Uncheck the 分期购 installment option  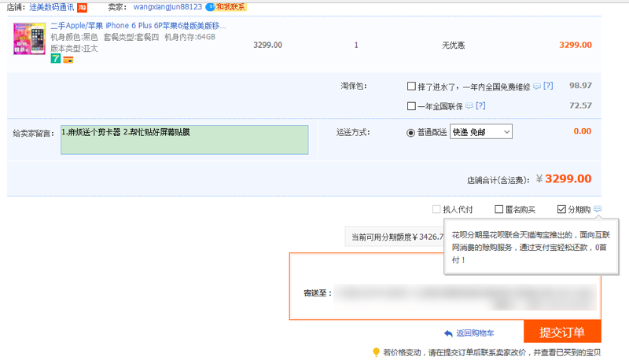click(x=561, y=209)
